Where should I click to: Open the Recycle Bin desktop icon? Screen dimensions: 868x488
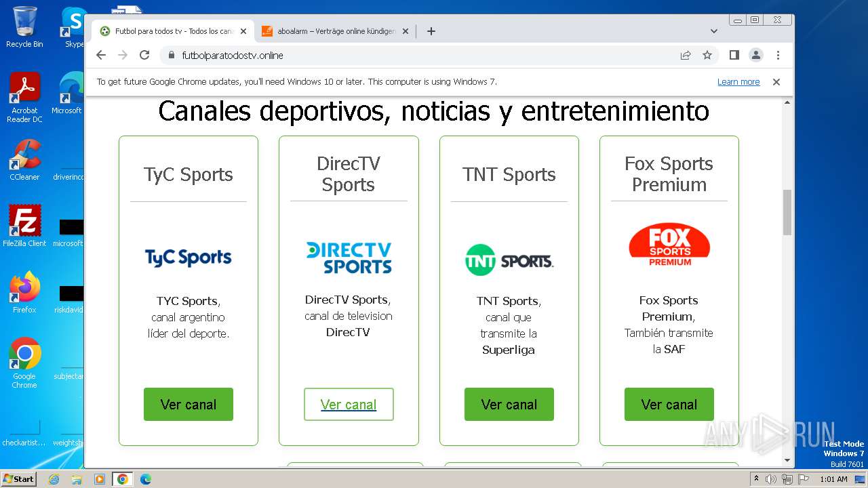click(x=24, y=27)
